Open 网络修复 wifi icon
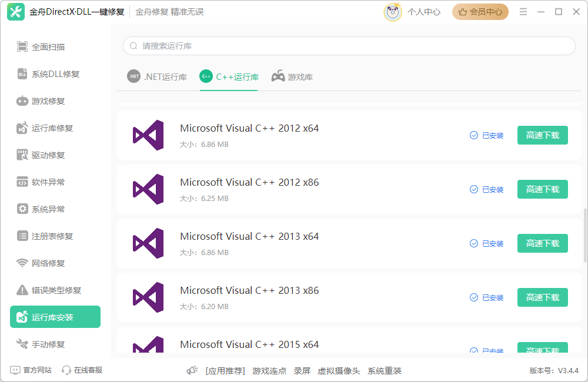588x382 pixels. click(x=22, y=263)
